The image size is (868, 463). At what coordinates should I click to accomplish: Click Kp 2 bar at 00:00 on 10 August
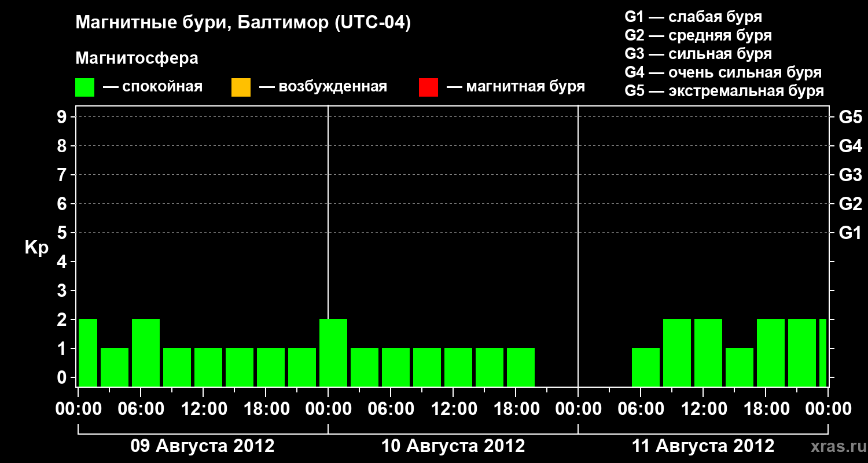333,352
